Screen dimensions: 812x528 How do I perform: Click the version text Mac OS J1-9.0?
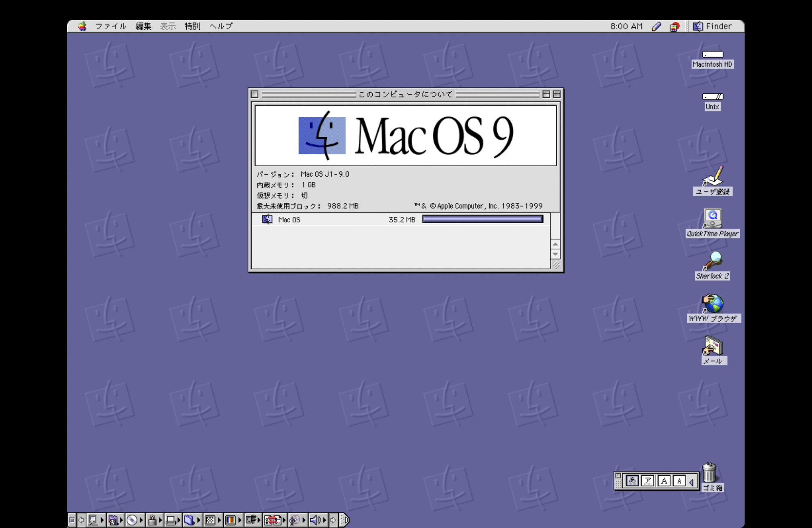click(x=325, y=174)
